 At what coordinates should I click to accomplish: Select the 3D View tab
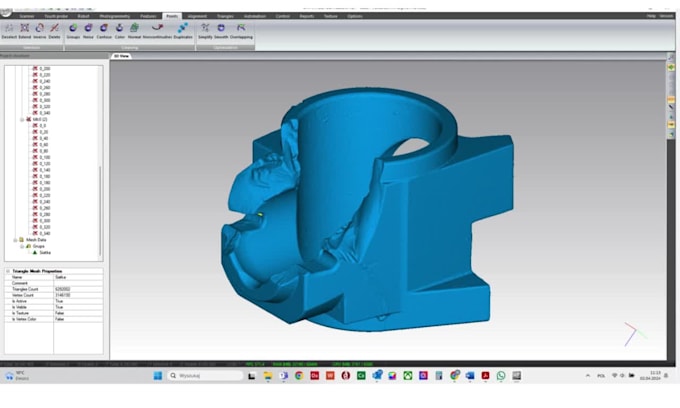(121, 56)
